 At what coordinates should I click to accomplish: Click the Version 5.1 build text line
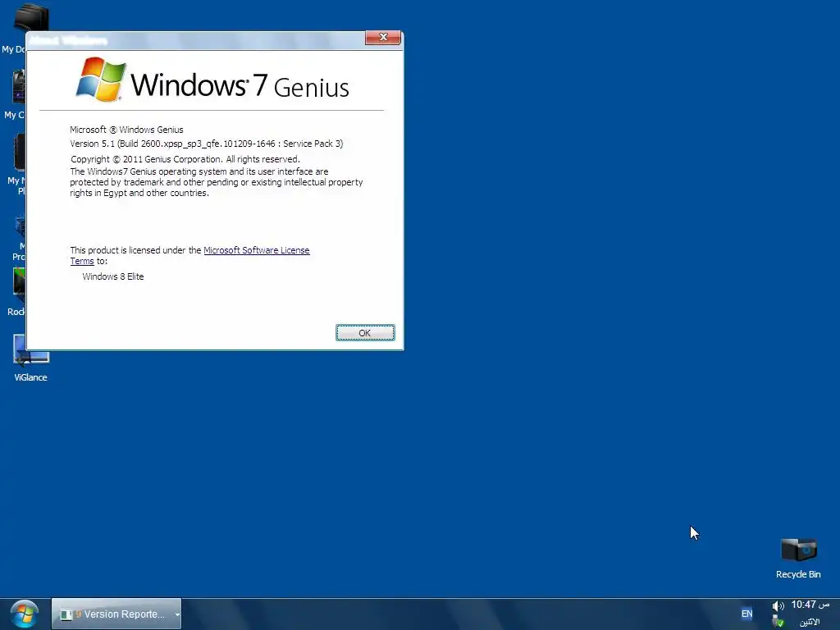click(x=207, y=144)
